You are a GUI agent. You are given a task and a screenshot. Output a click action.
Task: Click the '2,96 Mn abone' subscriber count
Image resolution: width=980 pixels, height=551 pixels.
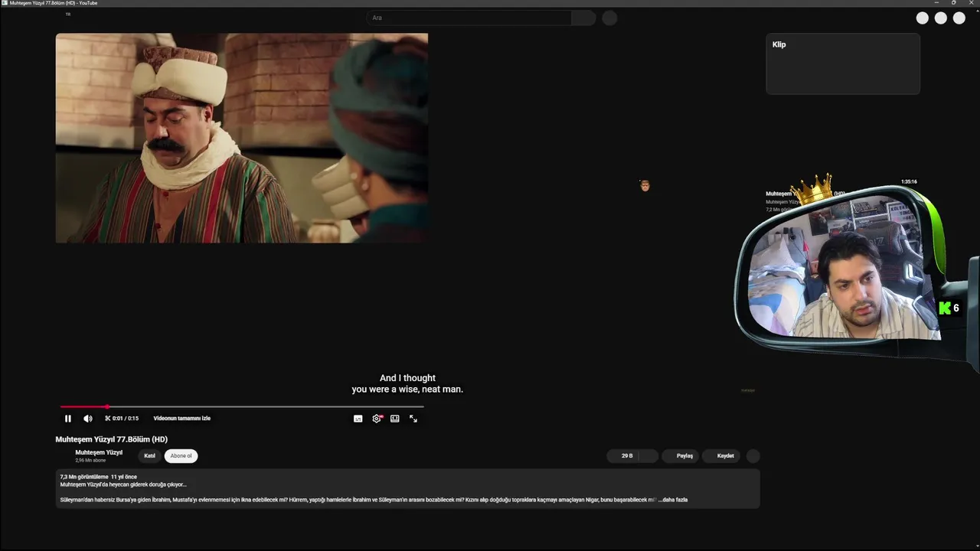tap(90, 461)
